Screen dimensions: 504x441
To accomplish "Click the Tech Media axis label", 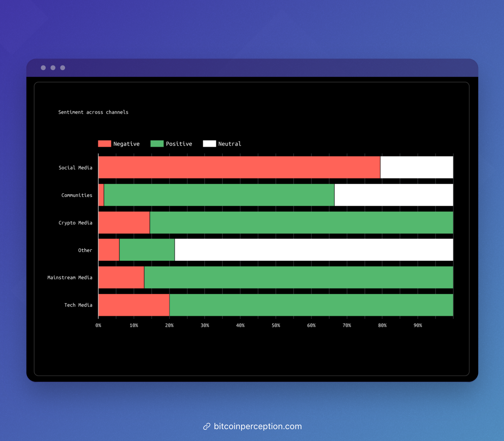I will (x=78, y=305).
